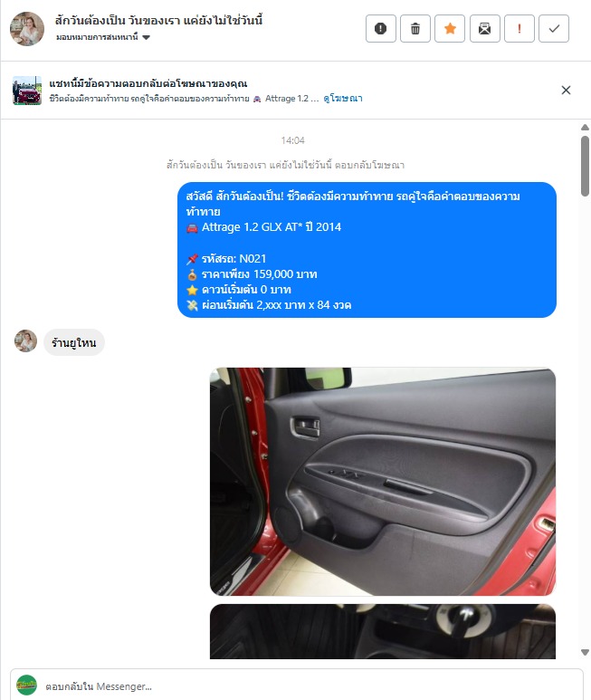Open the มอบหมายการสนทนานี้ dropdown
The width and height of the screenshot is (591, 700).
103,37
